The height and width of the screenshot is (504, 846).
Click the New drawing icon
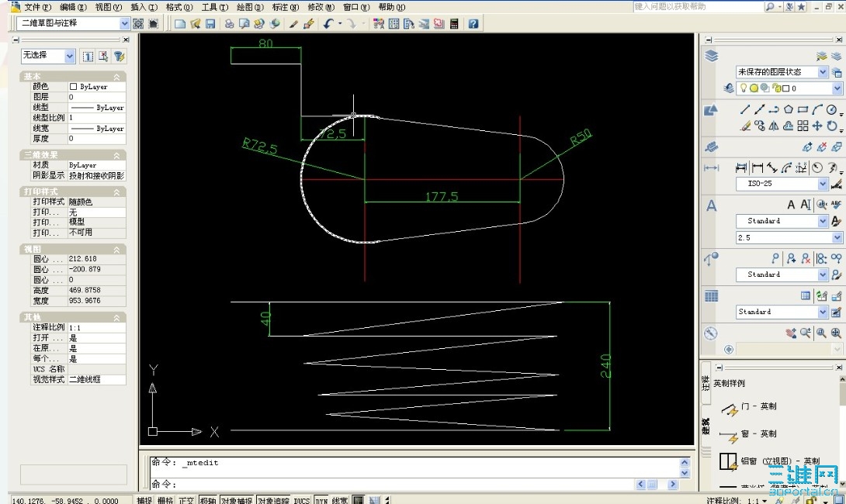(x=180, y=24)
